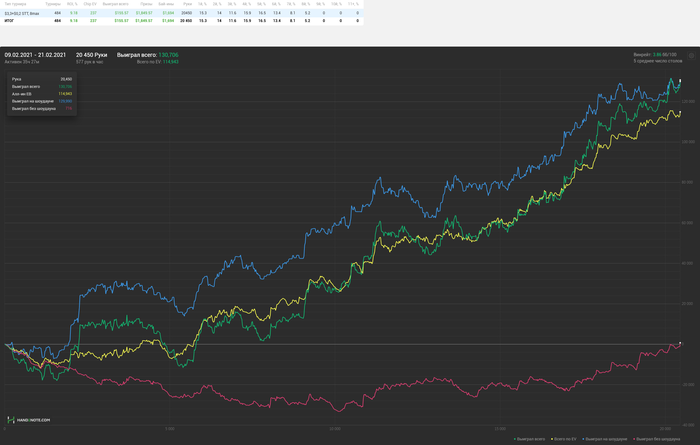
Task: Click the '-20 000' y-axis label
Action: 688,384
